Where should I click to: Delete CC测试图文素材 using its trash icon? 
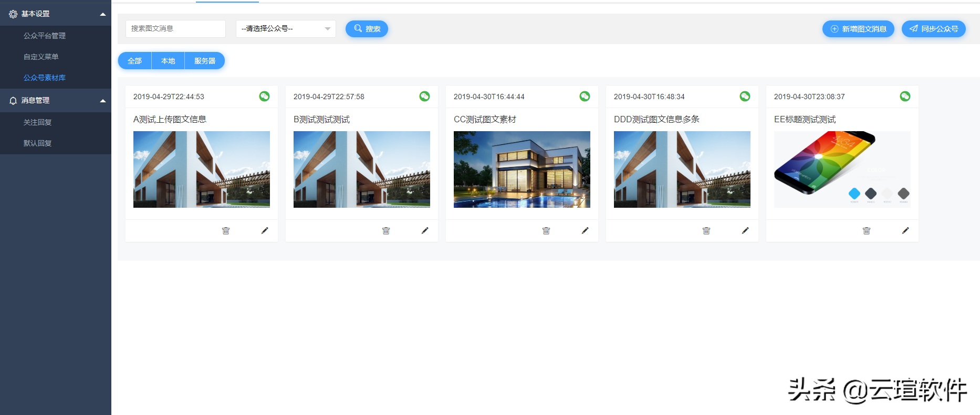(x=546, y=231)
